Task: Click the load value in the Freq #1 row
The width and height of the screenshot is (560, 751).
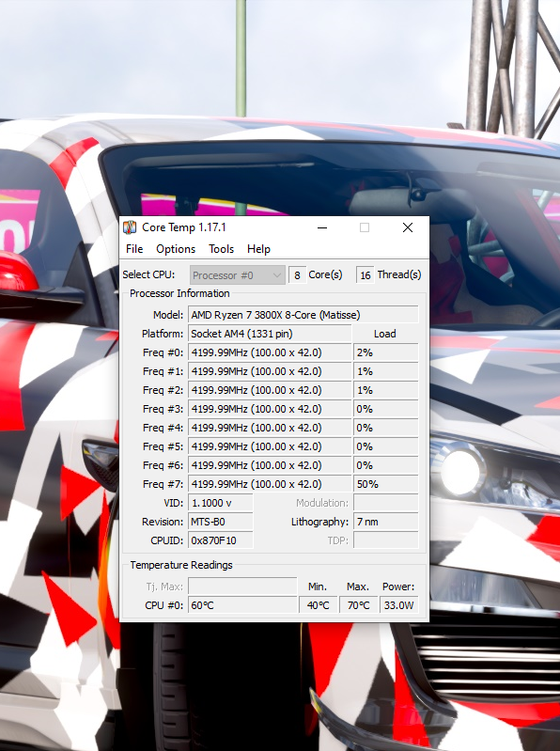Action: [x=386, y=371]
